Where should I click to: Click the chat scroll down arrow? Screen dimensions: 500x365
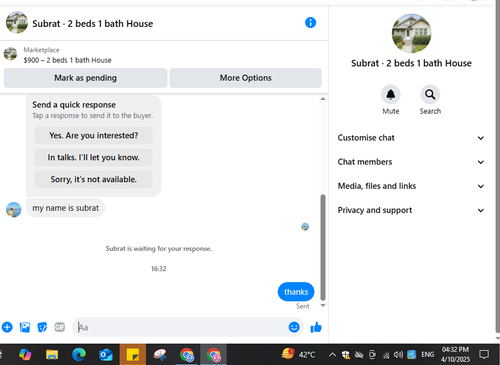[323, 305]
